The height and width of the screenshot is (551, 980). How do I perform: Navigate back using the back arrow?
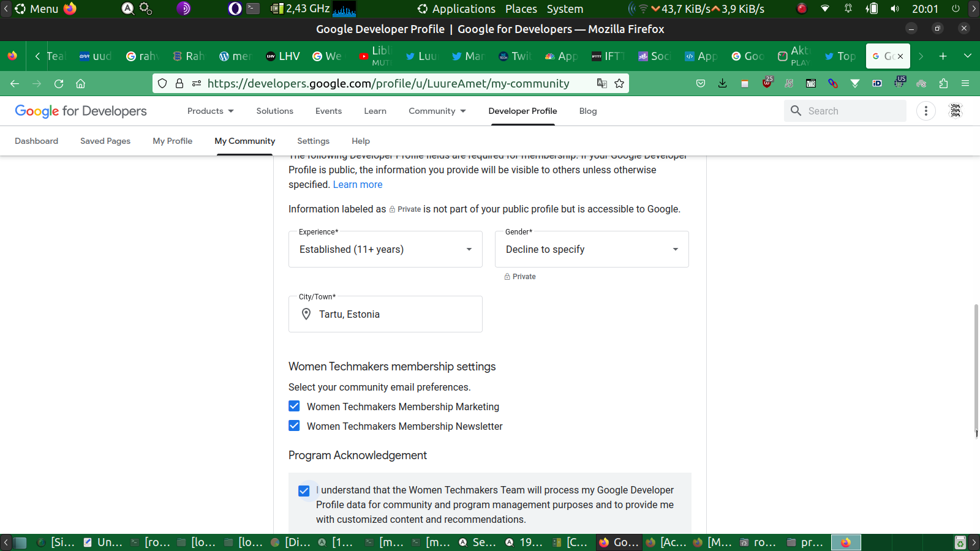(x=15, y=83)
